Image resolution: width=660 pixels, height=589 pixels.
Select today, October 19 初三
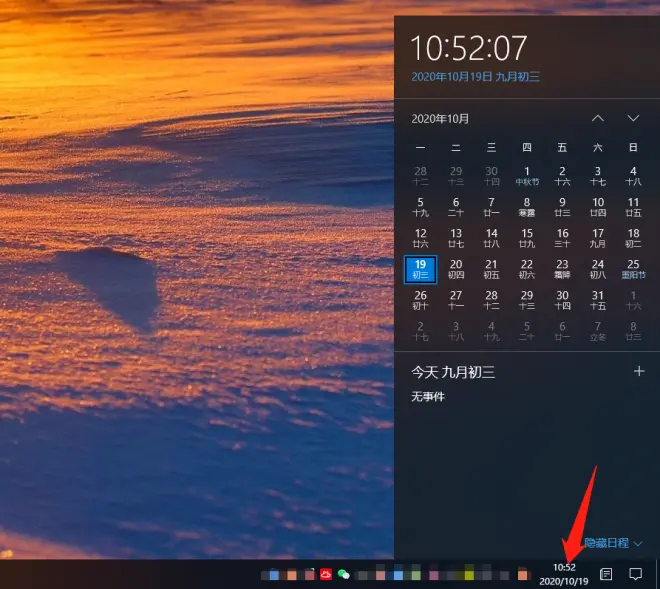[x=420, y=269]
